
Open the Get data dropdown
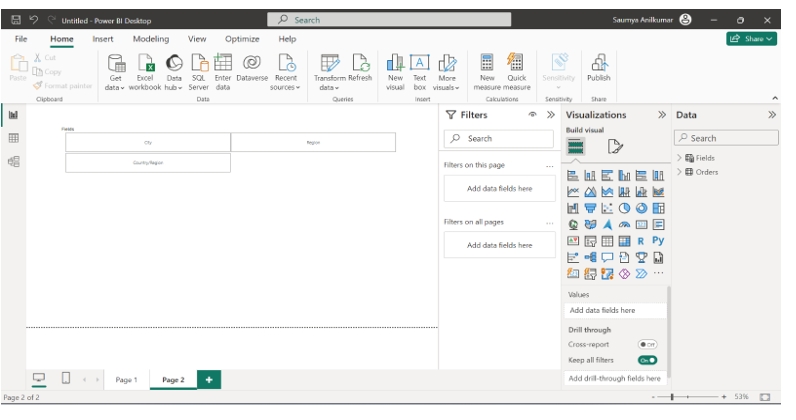point(115,73)
